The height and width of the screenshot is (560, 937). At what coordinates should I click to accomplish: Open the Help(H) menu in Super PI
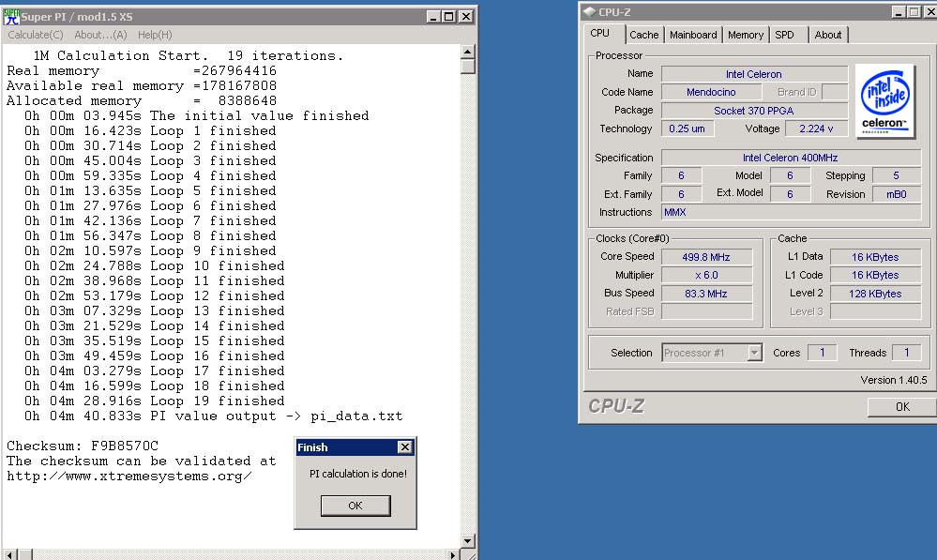click(155, 35)
